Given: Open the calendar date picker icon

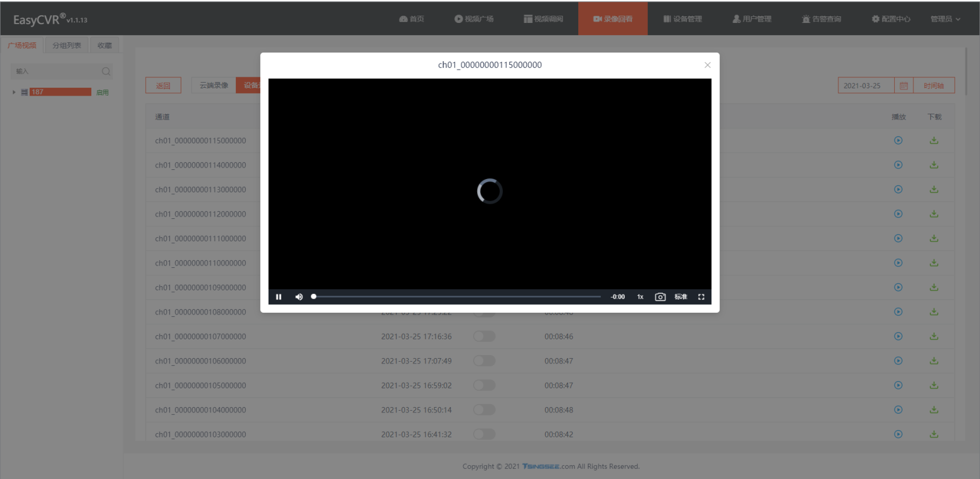Looking at the screenshot, I should 904,86.
